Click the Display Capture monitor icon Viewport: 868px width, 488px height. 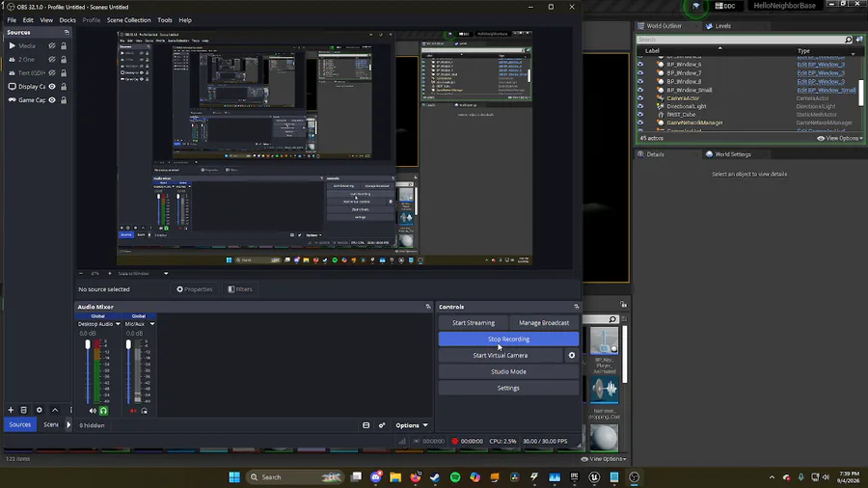pyautogui.click(x=13, y=86)
